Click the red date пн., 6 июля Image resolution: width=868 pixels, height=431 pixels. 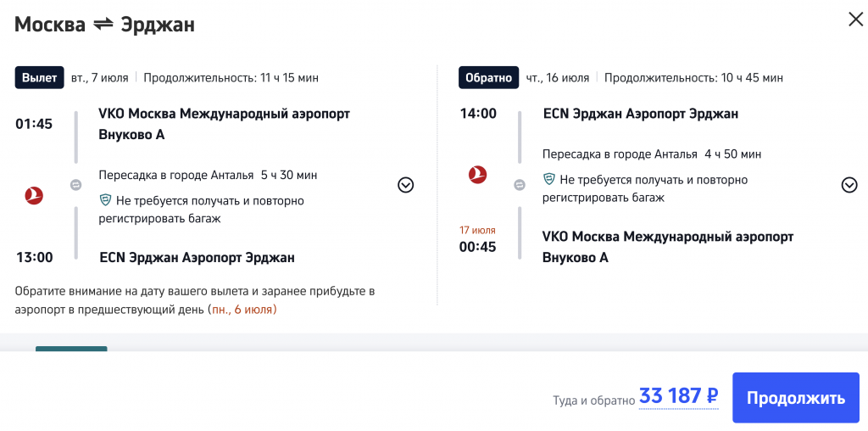click(x=242, y=310)
